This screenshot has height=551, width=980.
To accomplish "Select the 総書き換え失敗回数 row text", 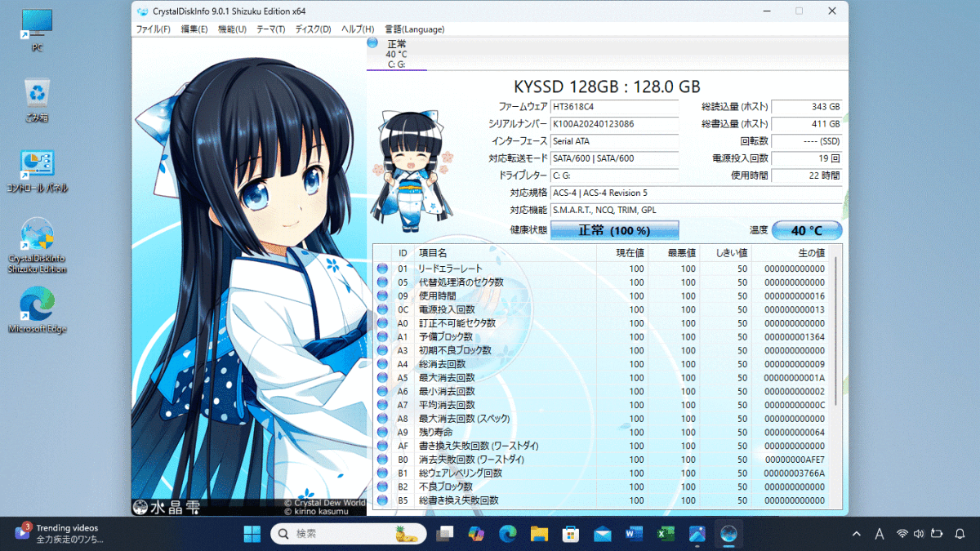I will coord(458,500).
